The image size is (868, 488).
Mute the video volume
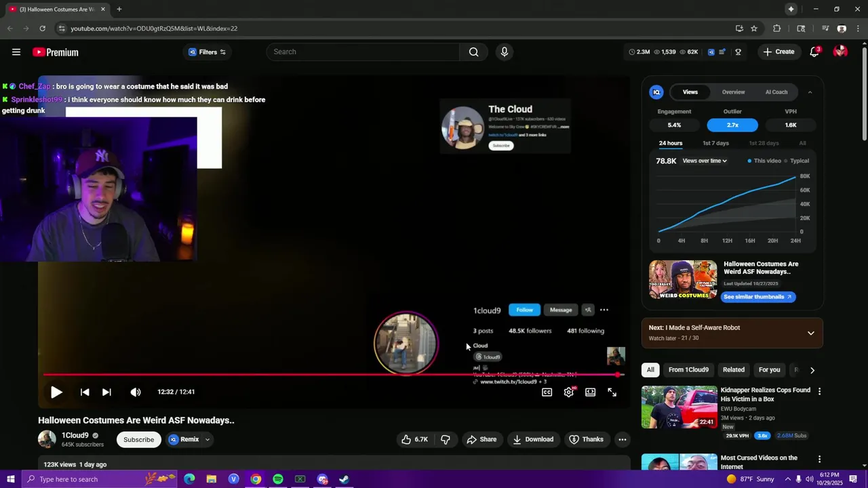[136, 392]
